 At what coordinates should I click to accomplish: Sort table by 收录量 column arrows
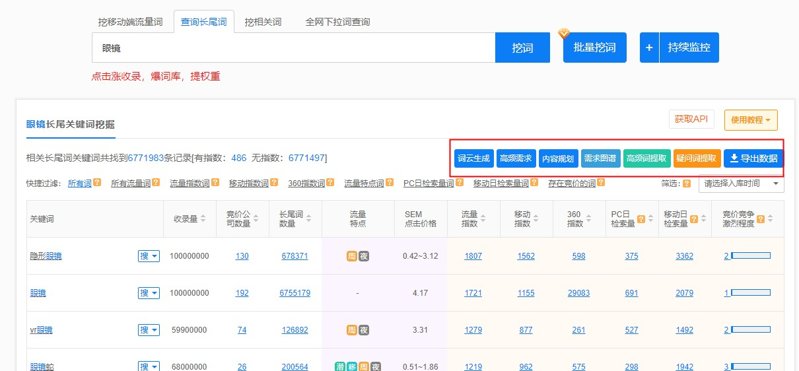click(x=203, y=219)
